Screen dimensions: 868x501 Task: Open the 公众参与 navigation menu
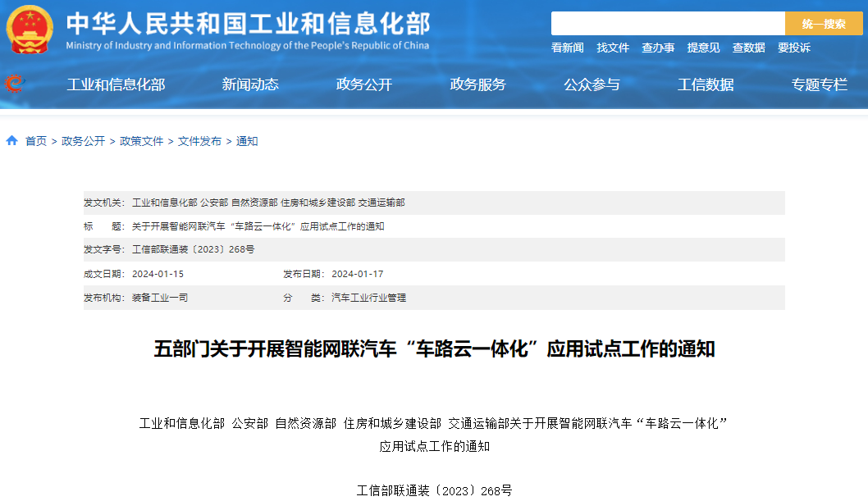pos(592,85)
